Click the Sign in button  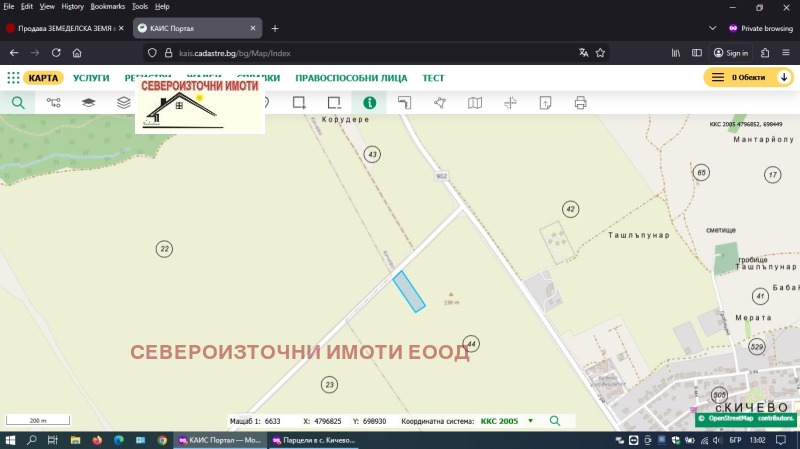click(x=730, y=52)
